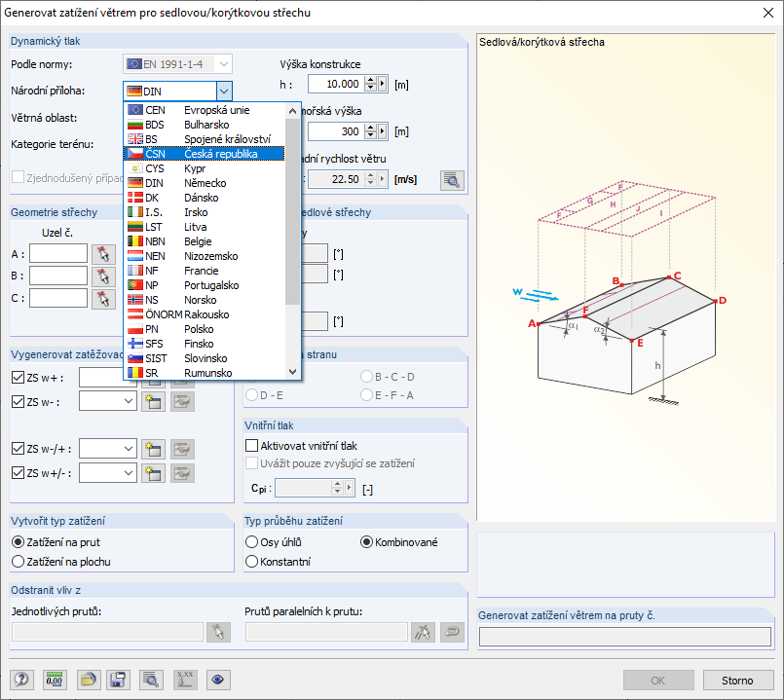Click the Storno button
784x700 pixels.
point(737,680)
